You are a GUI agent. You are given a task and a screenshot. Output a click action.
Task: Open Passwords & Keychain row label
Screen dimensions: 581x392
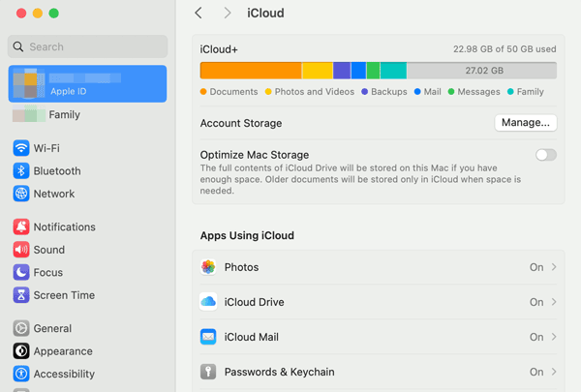pos(280,372)
